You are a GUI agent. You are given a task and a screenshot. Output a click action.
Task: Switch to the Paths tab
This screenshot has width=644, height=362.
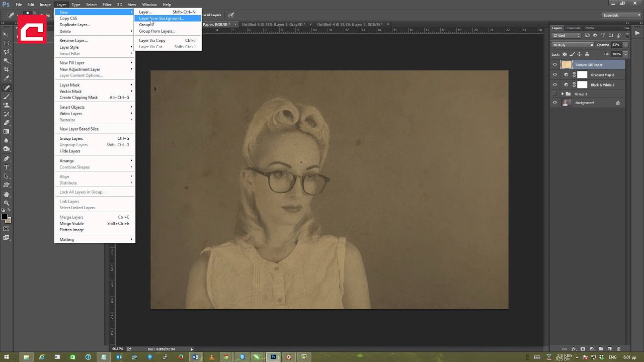[590, 28]
